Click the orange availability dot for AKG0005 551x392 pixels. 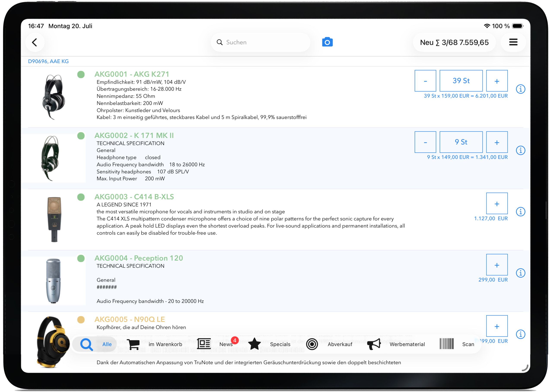click(81, 320)
